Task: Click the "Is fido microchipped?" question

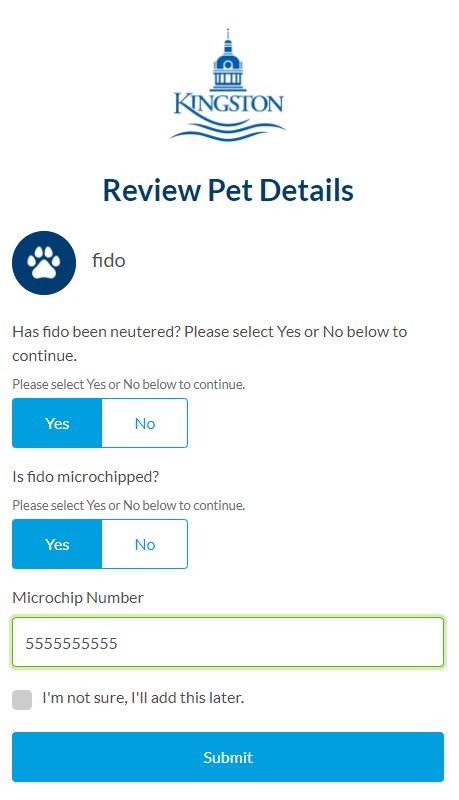Action: (x=86, y=477)
